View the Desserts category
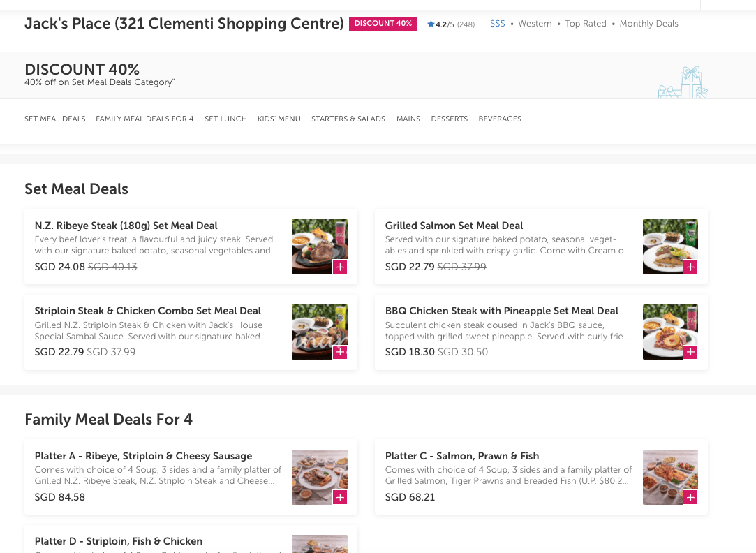Viewport: 756px width, 553px height. pos(450,119)
